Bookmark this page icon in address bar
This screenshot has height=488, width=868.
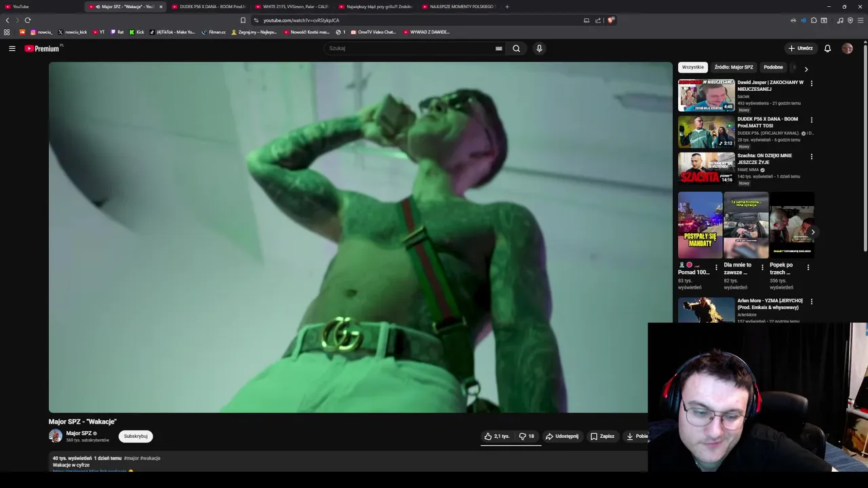point(243,20)
